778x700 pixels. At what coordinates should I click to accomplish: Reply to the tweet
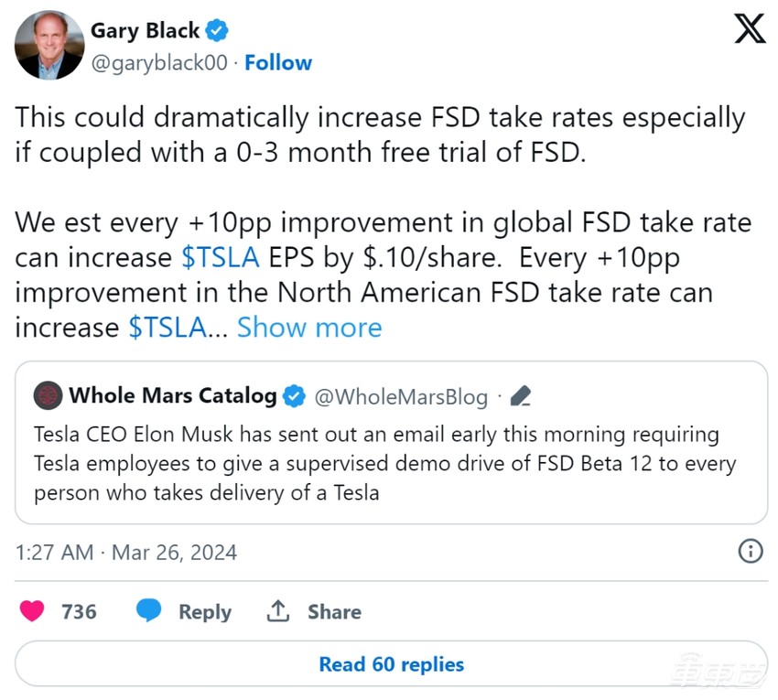tap(186, 611)
